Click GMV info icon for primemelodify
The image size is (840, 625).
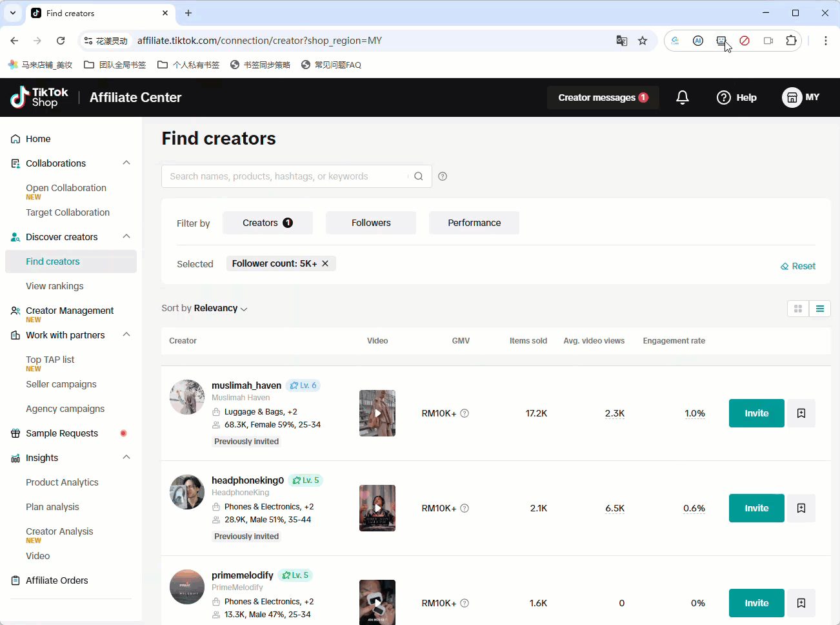[465, 603]
